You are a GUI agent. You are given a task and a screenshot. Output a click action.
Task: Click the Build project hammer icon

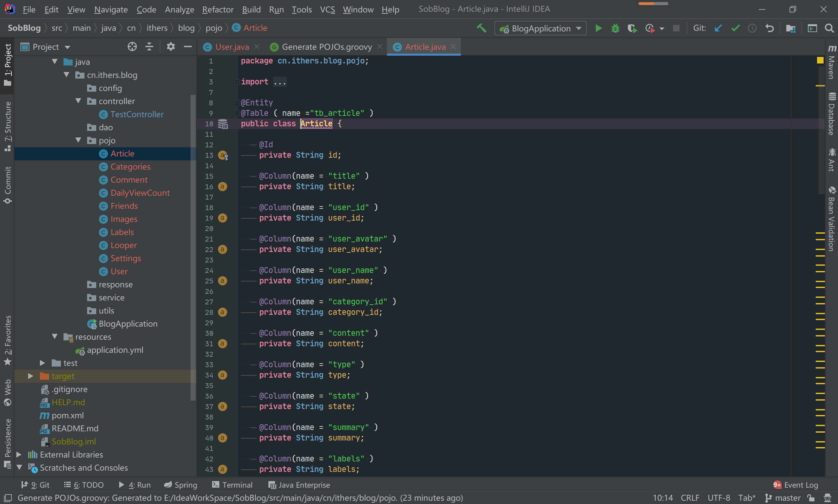[x=481, y=28]
